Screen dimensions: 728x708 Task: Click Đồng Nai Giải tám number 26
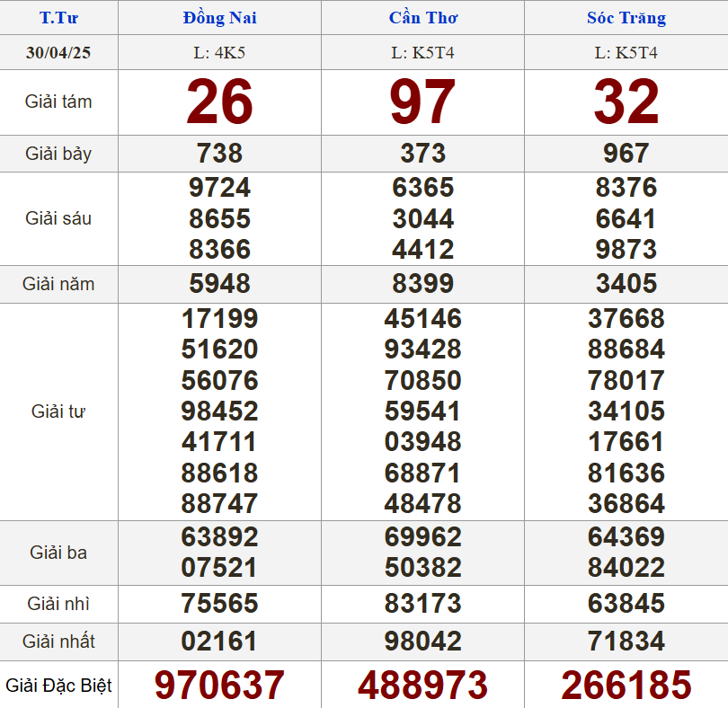[x=219, y=102]
